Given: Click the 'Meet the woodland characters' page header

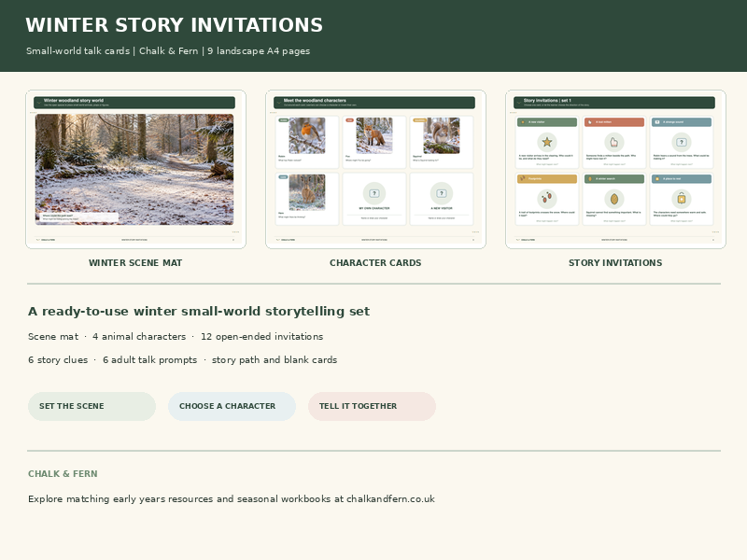Looking at the screenshot, I should [x=374, y=103].
